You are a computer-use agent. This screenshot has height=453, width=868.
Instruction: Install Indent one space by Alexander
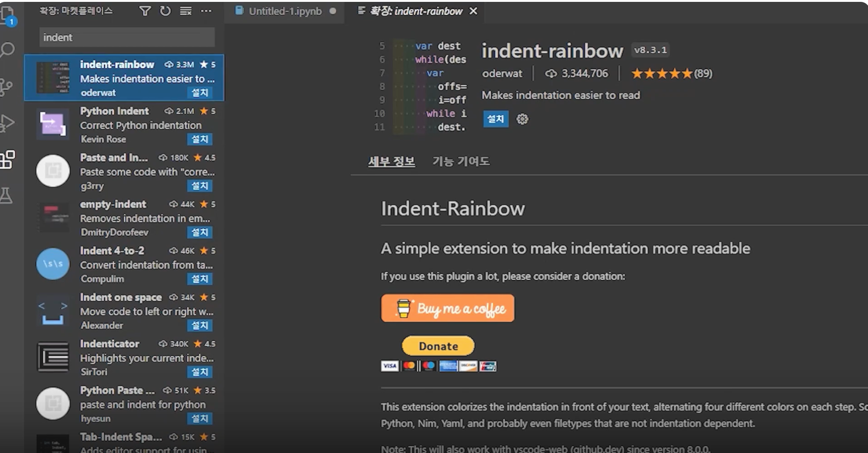(199, 325)
